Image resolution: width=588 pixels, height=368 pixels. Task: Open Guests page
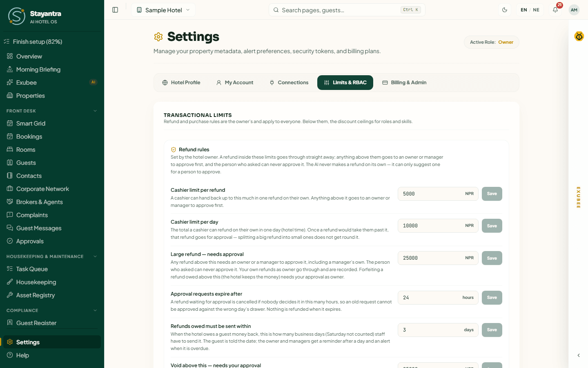pos(52,163)
